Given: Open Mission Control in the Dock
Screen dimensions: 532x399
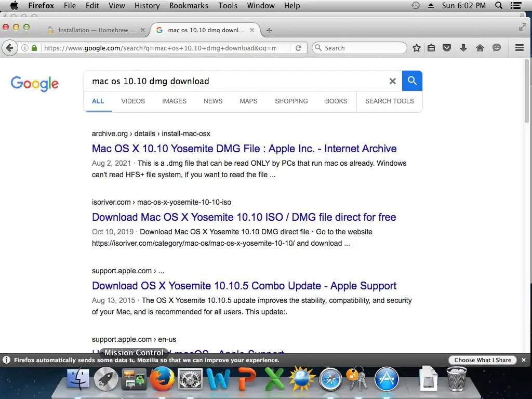Looking at the screenshot, I should pyautogui.click(x=134, y=378).
